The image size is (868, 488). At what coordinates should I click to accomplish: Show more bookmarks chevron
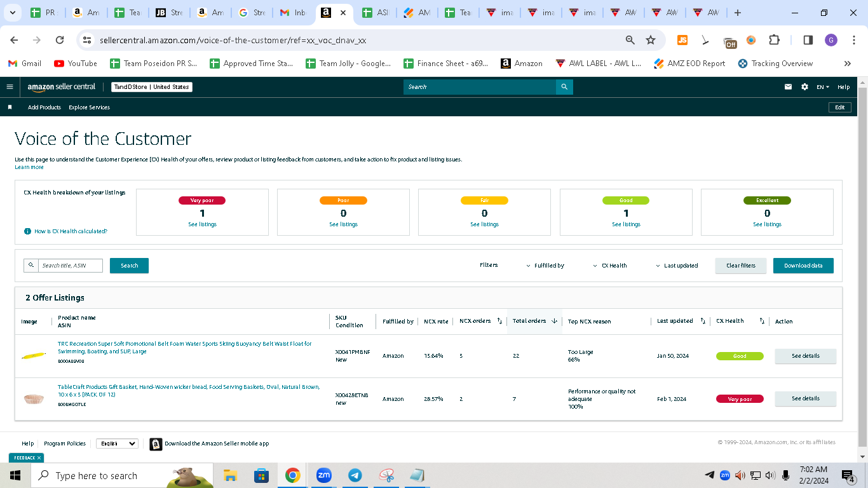[847, 64]
